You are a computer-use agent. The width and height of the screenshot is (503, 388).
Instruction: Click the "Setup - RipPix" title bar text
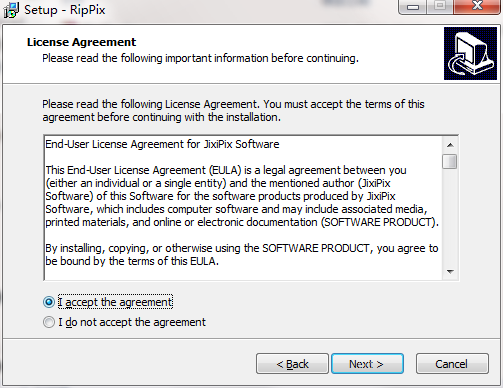pyautogui.click(x=65, y=10)
